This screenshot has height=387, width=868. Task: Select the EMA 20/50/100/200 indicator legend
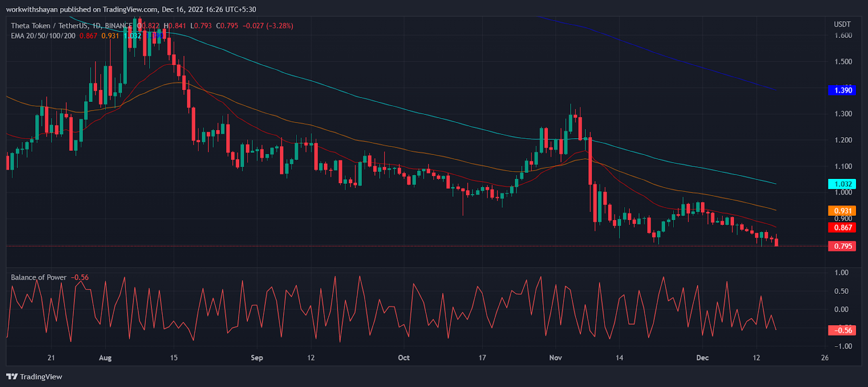point(43,36)
